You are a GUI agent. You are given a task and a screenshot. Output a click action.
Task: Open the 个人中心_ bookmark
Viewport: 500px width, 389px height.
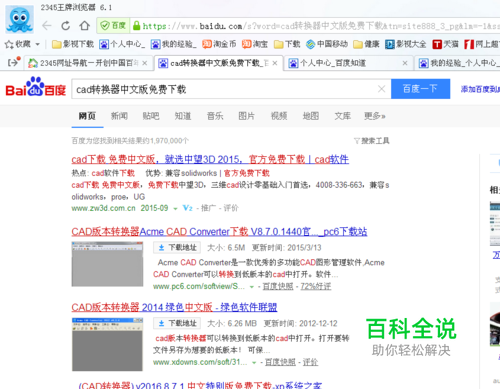coord(122,44)
